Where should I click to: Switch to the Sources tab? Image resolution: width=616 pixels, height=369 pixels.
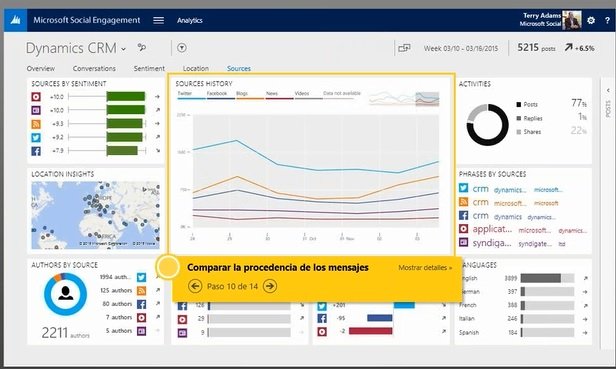click(238, 68)
